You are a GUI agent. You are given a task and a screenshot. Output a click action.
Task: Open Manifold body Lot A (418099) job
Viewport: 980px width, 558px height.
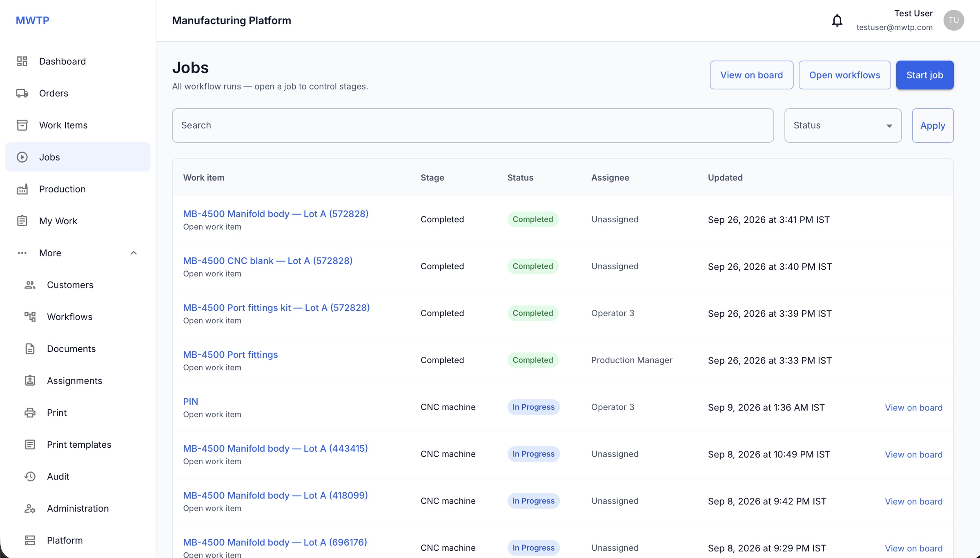pos(275,496)
